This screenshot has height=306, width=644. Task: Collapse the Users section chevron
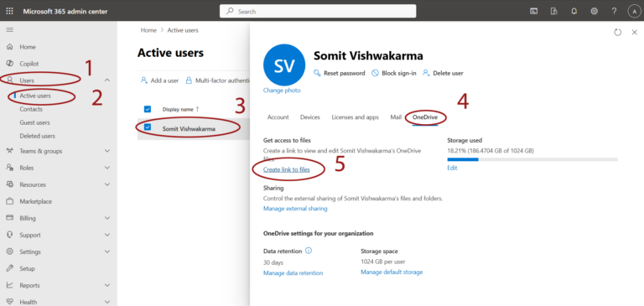pyautogui.click(x=107, y=80)
